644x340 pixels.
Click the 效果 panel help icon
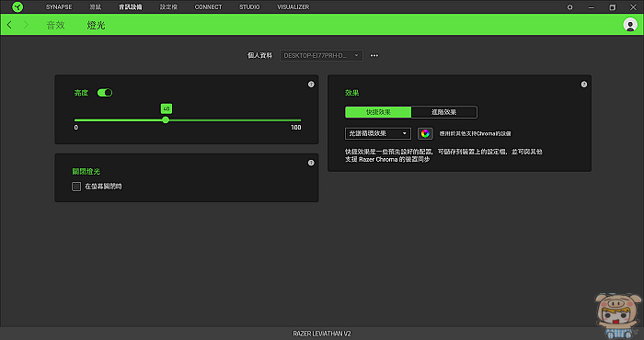pos(583,84)
